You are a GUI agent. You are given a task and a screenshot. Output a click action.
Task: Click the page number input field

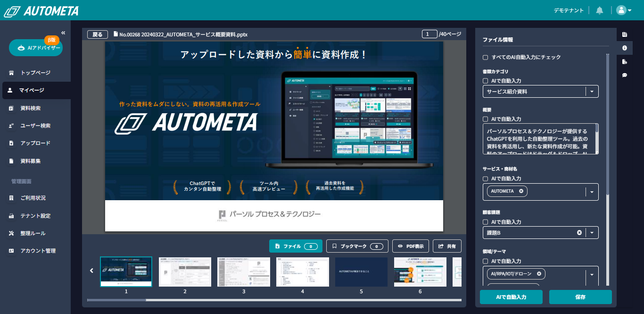tap(429, 34)
